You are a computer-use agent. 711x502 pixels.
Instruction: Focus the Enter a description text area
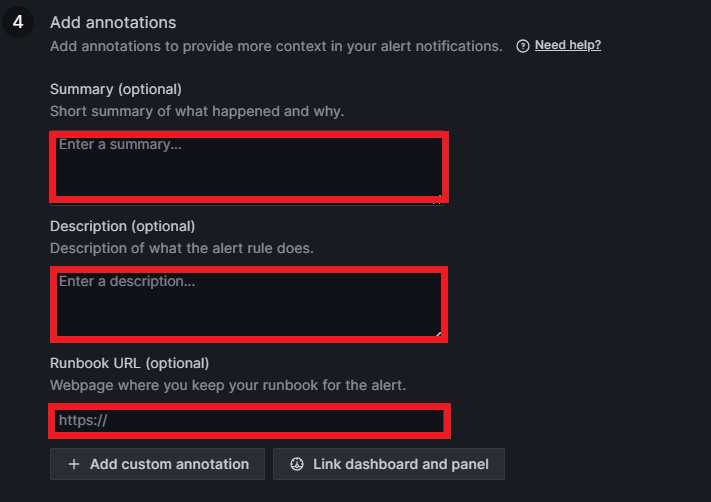[247, 303]
